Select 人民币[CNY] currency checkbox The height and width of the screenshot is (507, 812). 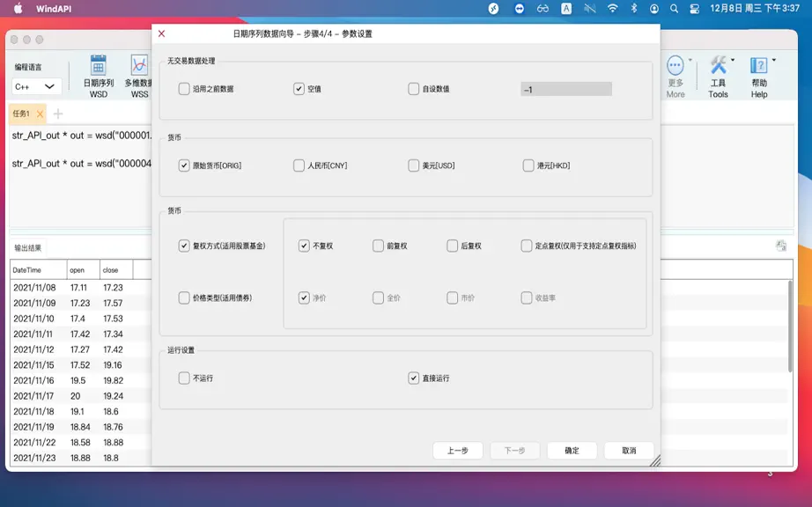pyautogui.click(x=299, y=165)
